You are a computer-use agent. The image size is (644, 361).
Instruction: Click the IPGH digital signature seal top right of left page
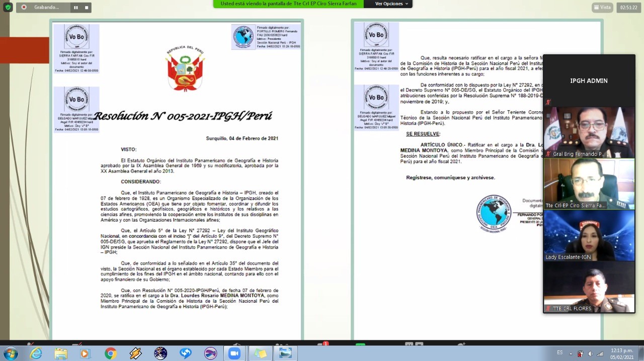(244, 36)
